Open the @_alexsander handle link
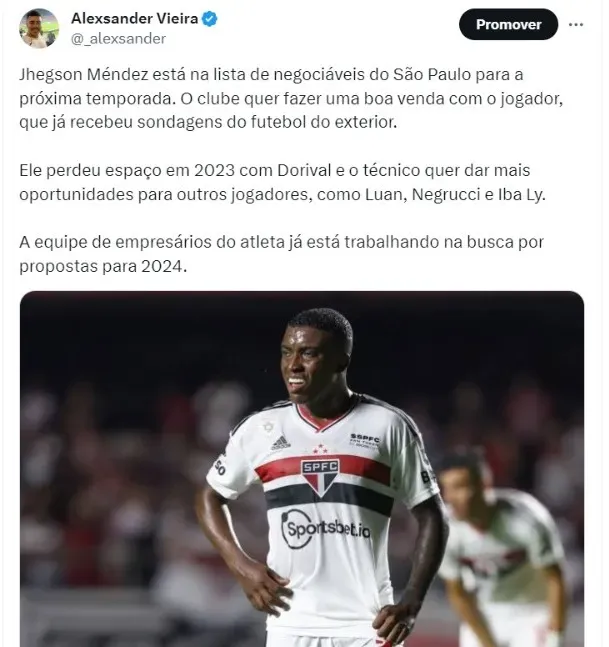The width and height of the screenshot is (609, 647). pos(118,39)
